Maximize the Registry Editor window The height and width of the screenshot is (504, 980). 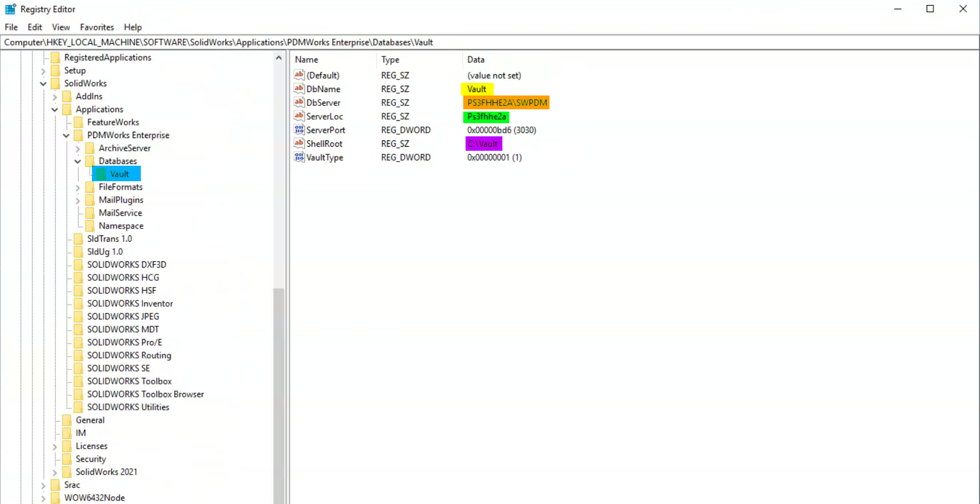coord(930,9)
